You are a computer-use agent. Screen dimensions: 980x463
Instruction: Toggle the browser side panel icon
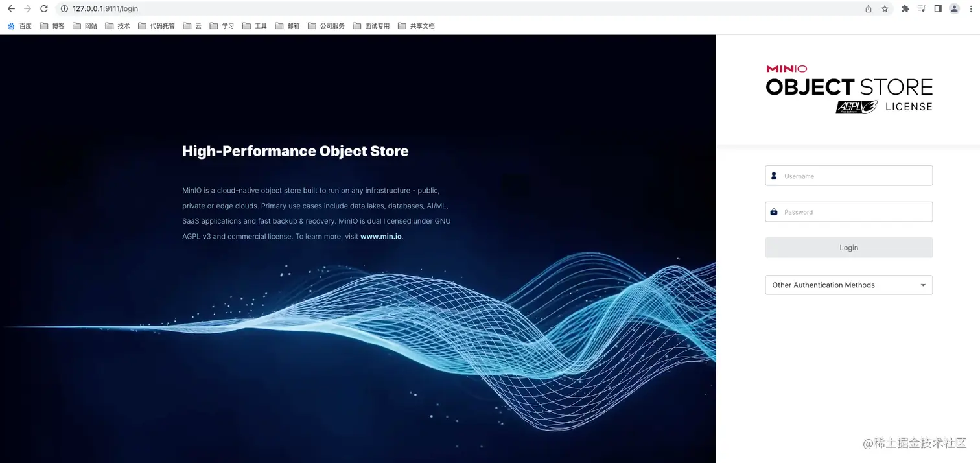pos(938,9)
